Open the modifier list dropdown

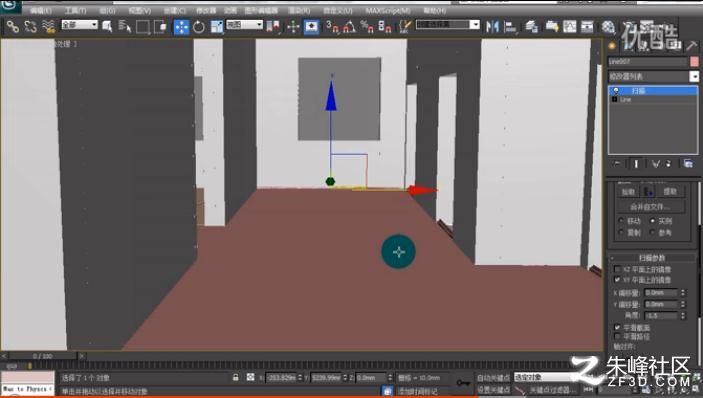pos(653,76)
